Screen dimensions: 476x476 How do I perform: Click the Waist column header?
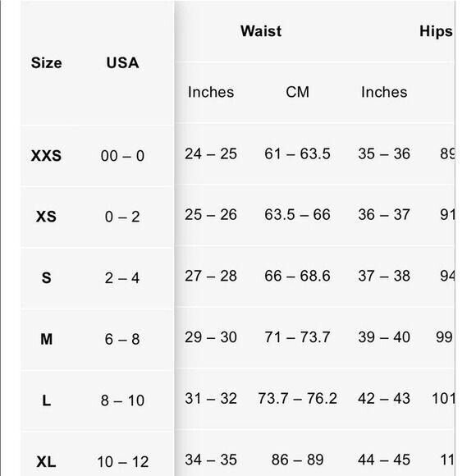(x=261, y=31)
